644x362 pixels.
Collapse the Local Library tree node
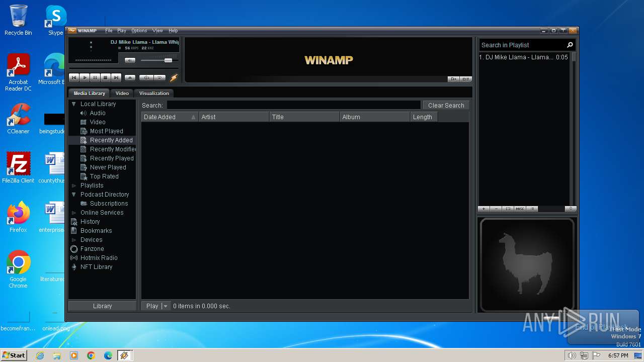[74, 104]
